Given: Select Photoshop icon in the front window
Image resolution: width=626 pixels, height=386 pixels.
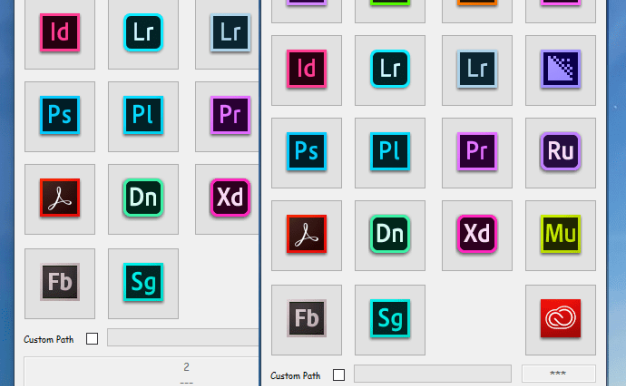Looking at the screenshot, I should 306,152.
